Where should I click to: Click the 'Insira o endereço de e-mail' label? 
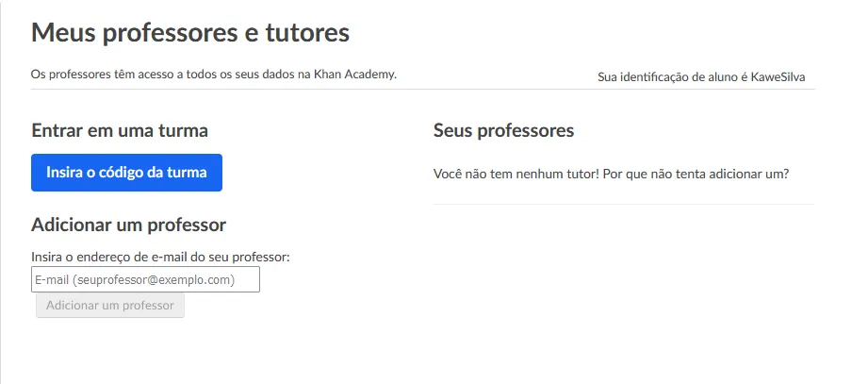(x=160, y=257)
